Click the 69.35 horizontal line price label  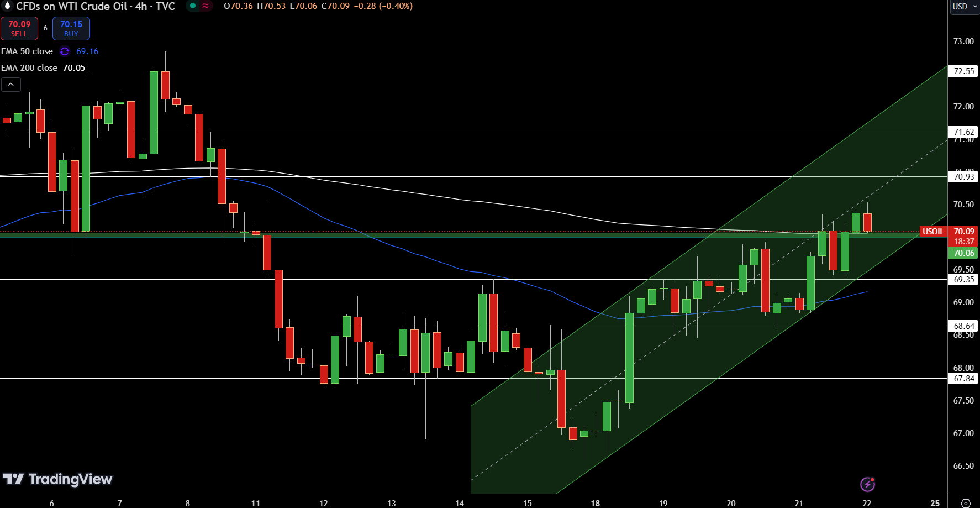964,280
